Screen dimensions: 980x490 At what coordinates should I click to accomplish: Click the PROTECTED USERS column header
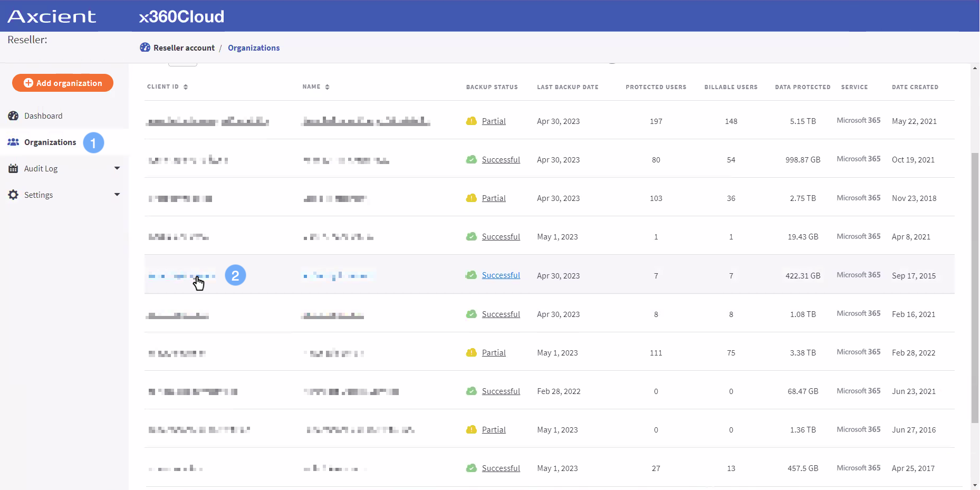click(656, 87)
